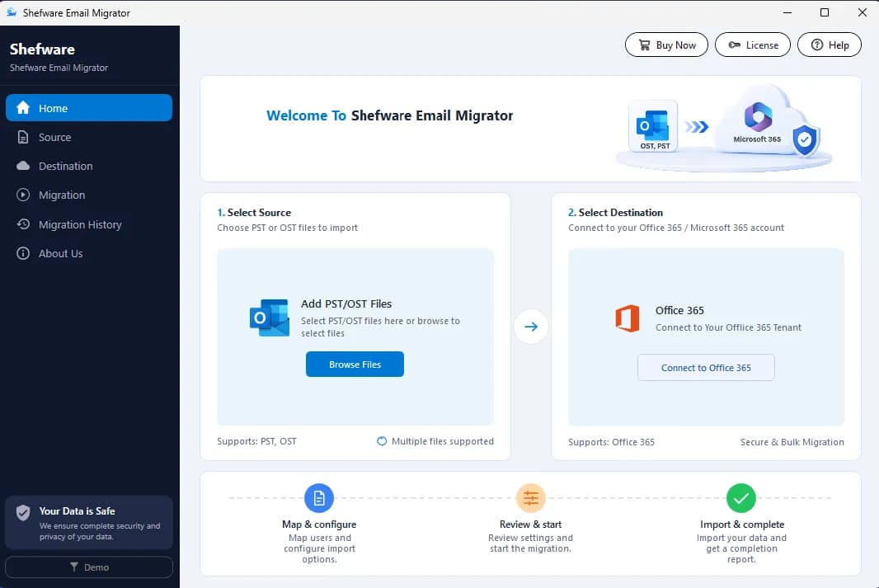This screenshot has height=588, width=879.
Task: Click the funnel icon in Demo button
Action: [74, 567]
